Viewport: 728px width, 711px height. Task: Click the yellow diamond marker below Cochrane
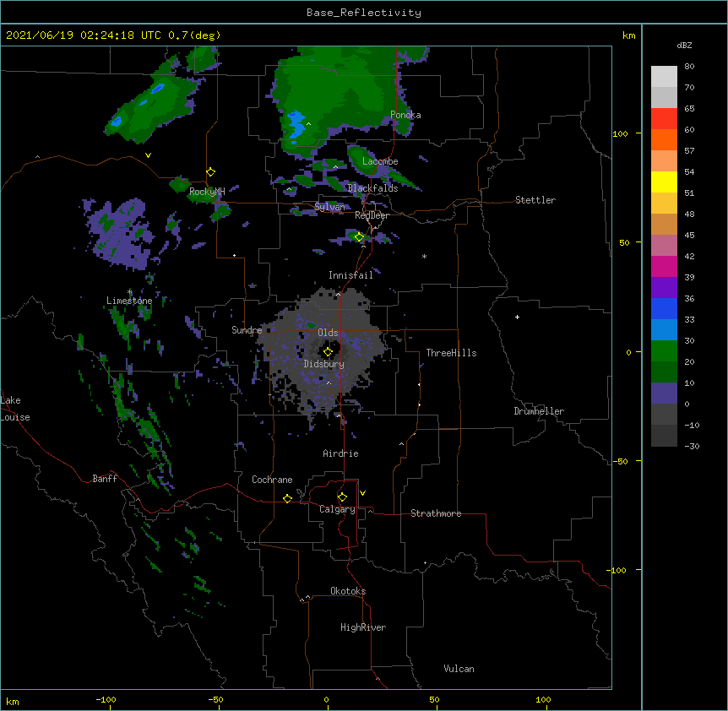287,498
